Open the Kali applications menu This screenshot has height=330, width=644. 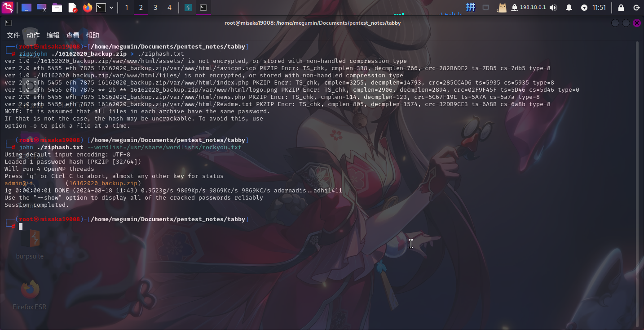click(8, 7)
